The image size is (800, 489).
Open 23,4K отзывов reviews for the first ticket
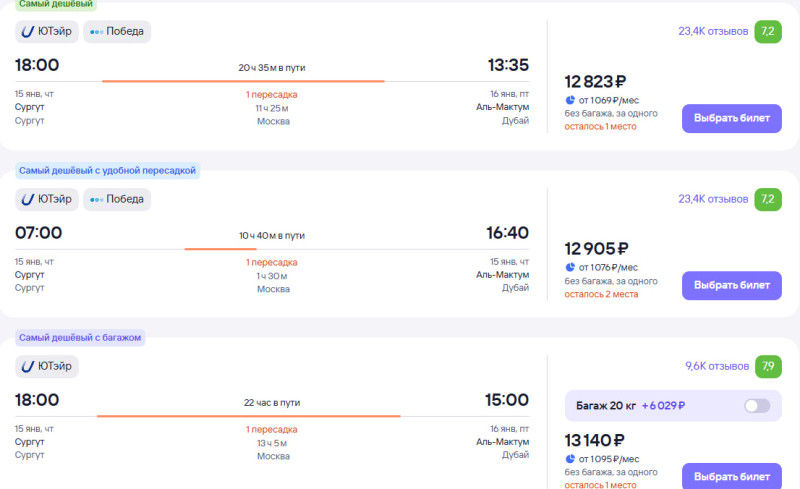pos(712,31)
